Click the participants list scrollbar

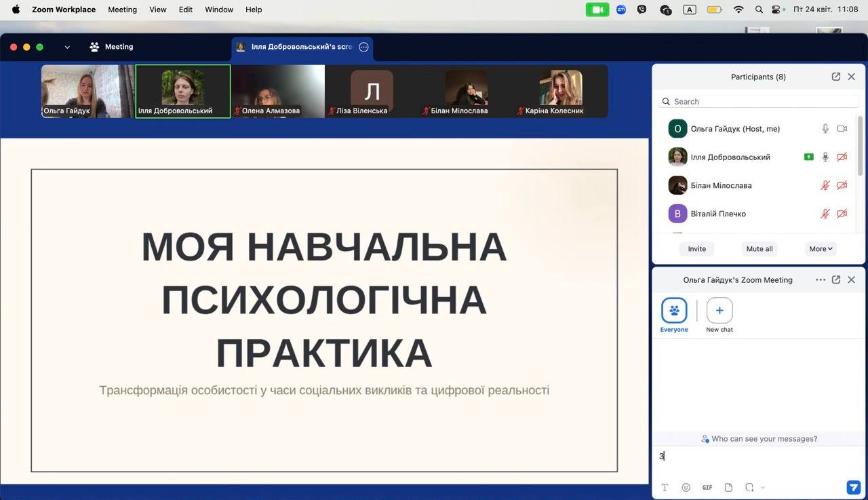(x=860, y=146)
